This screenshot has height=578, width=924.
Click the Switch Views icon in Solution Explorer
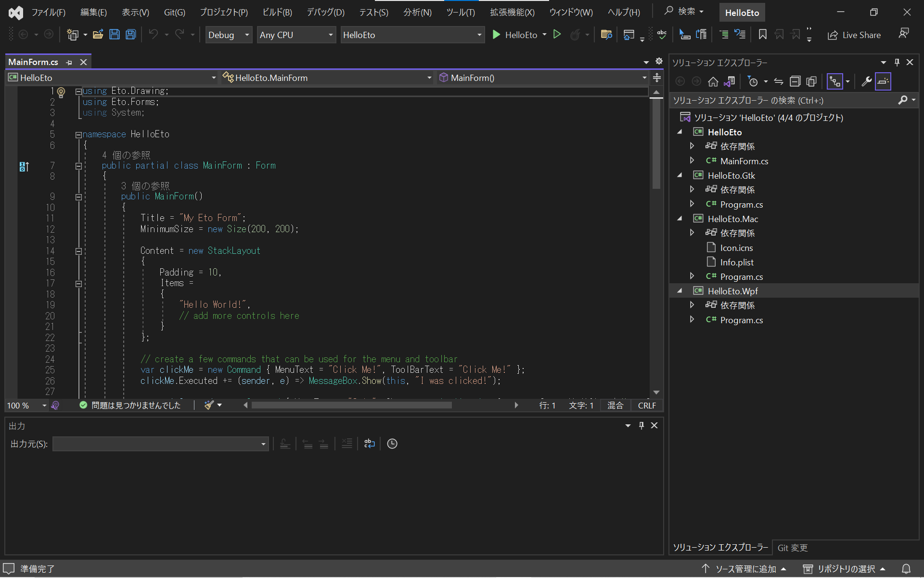(729, 82)
